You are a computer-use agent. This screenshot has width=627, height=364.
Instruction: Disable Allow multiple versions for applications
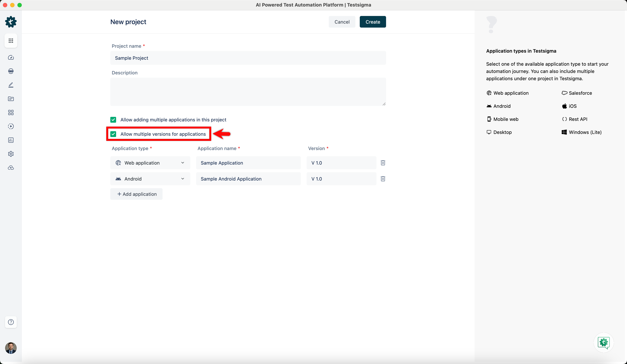tap(113, 134)
